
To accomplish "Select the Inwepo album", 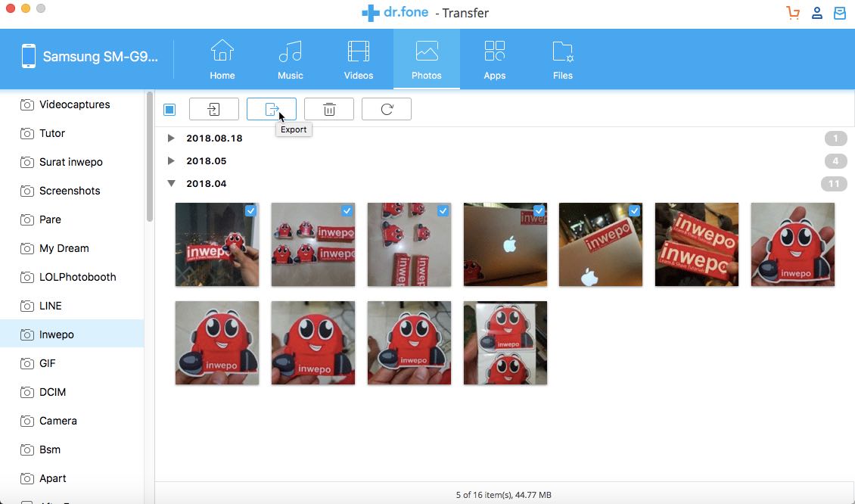I will (72, 334).
